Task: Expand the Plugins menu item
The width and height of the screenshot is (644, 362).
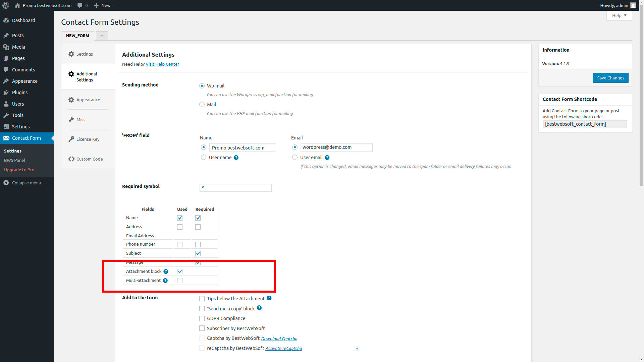Action: (19, 92)
